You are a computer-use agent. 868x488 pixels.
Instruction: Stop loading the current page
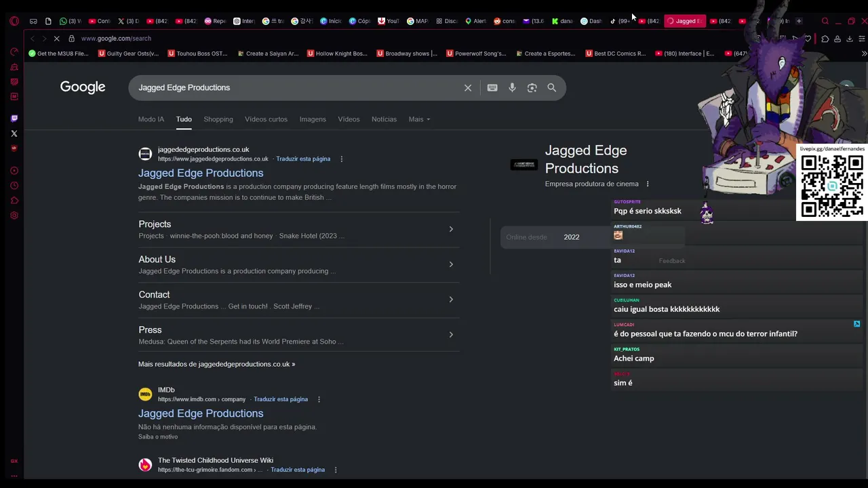click(56, 39)
